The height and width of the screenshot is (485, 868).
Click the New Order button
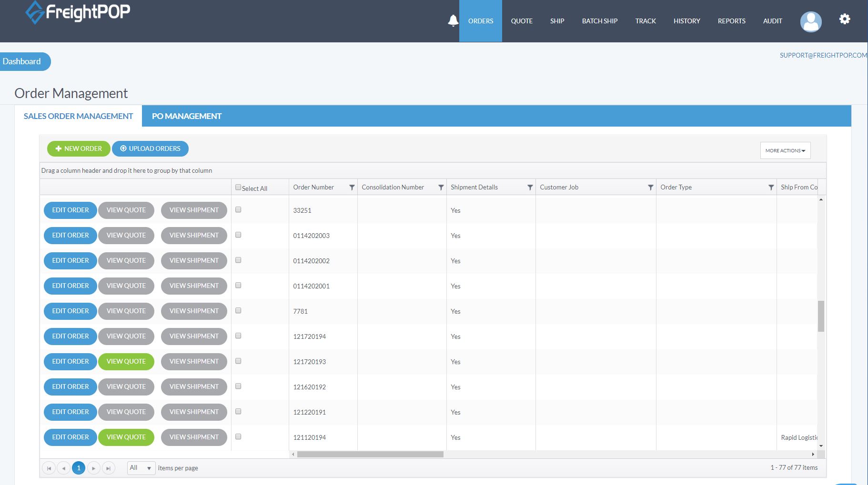pyautogui.click(x=79, y=148)
